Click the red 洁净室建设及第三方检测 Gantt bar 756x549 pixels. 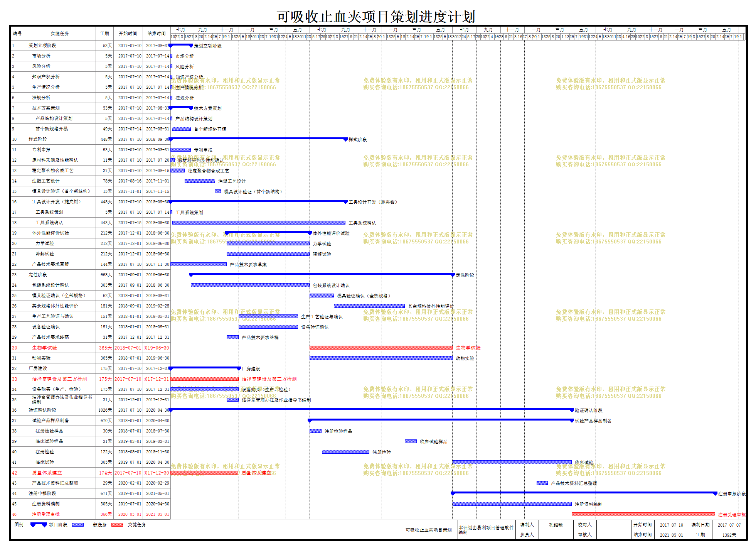[x=205, y=379]
